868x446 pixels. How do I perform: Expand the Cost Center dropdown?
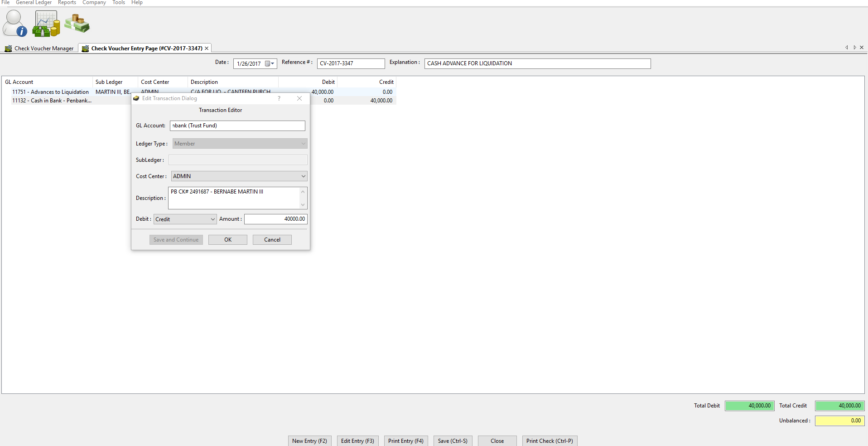point(303,176)
